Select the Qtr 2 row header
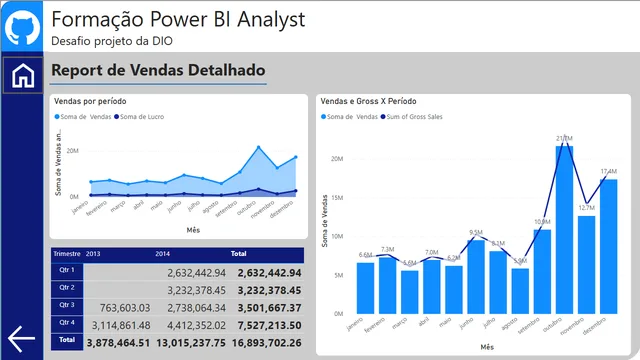640x360 pixels. [x=67, y=288]
